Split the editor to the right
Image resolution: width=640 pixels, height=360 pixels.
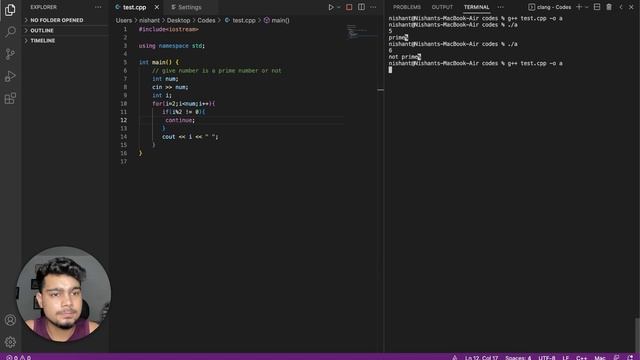361,7
